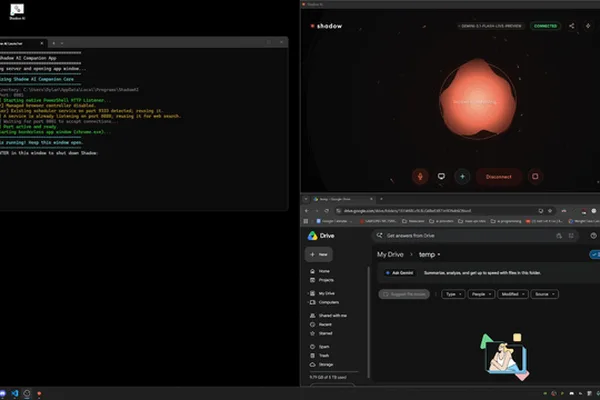Screen dimensions: 600x400
Task: Open the People filter dropdown
Action: coord(481,294)
